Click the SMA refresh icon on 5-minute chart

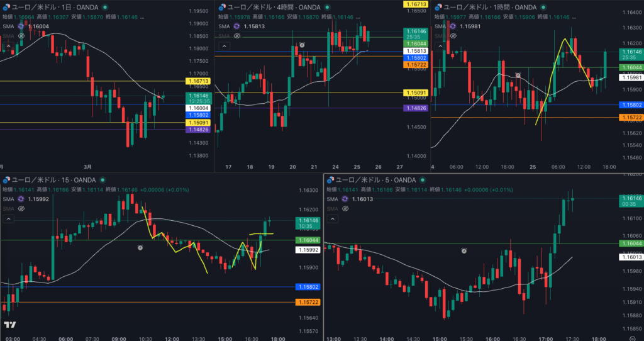point(344,199)
